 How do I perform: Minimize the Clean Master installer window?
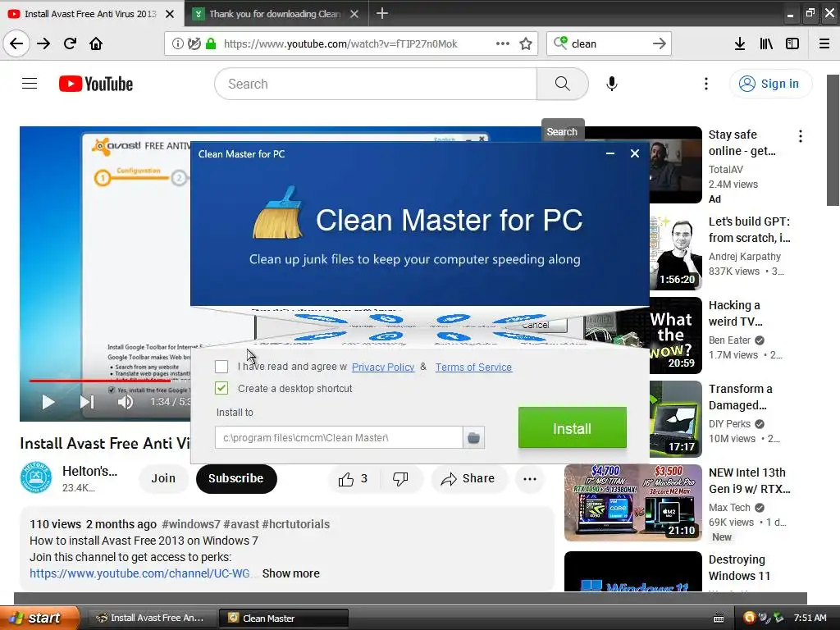click(x=610, y=153)
